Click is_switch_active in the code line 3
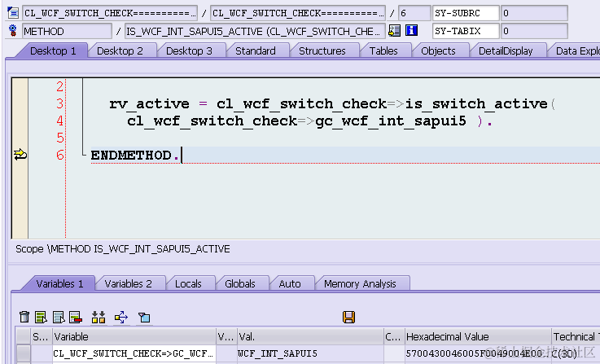 pos(476,103)
